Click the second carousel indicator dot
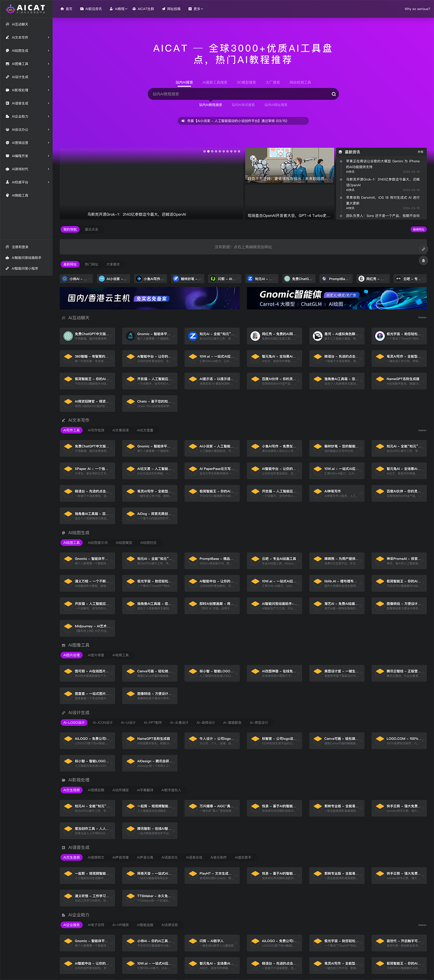 208,151
